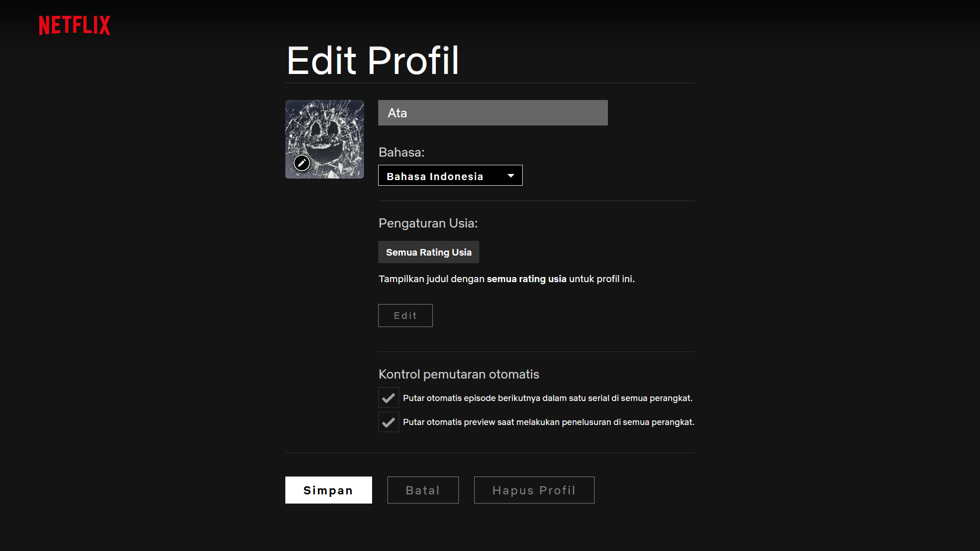Click the Netflix logo
980x551 pixels.
[75, 25]
